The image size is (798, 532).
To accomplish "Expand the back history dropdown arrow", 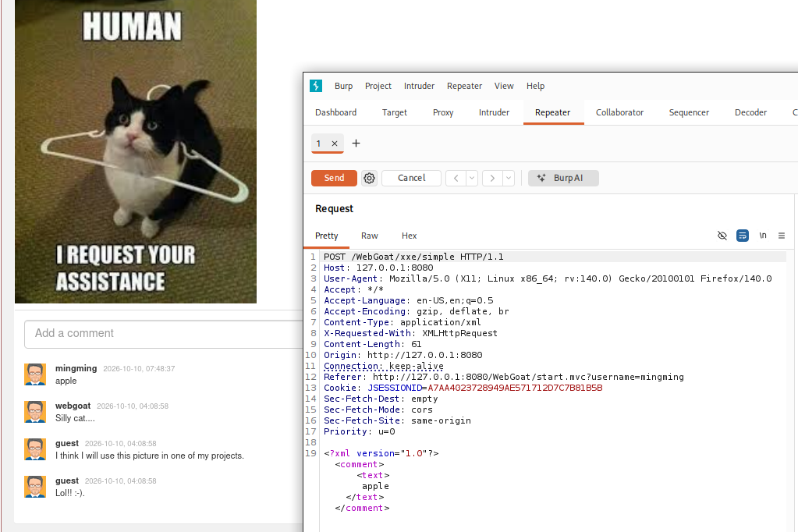I will coord(472,178).
